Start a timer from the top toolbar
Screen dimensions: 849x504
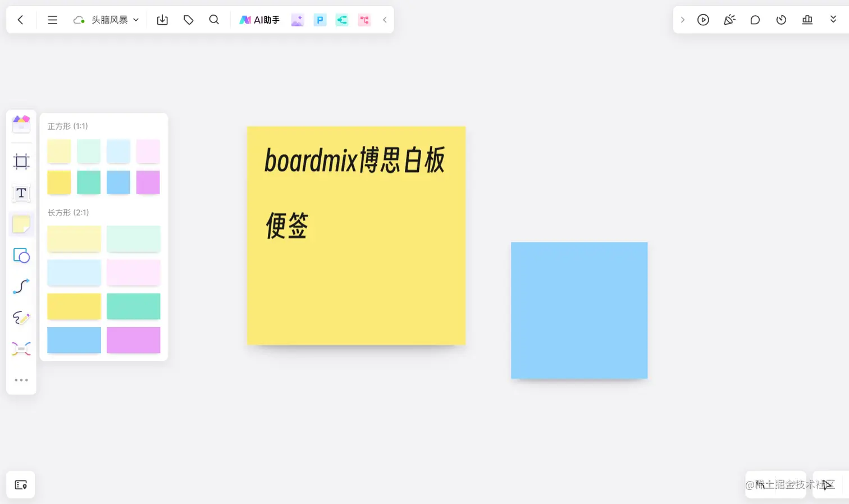click(x=781, y=20)
